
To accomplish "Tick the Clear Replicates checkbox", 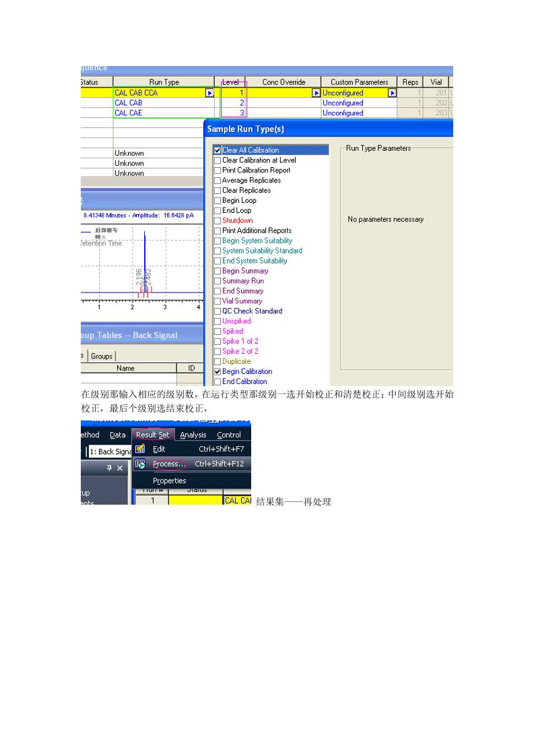I will coord(218,191).
